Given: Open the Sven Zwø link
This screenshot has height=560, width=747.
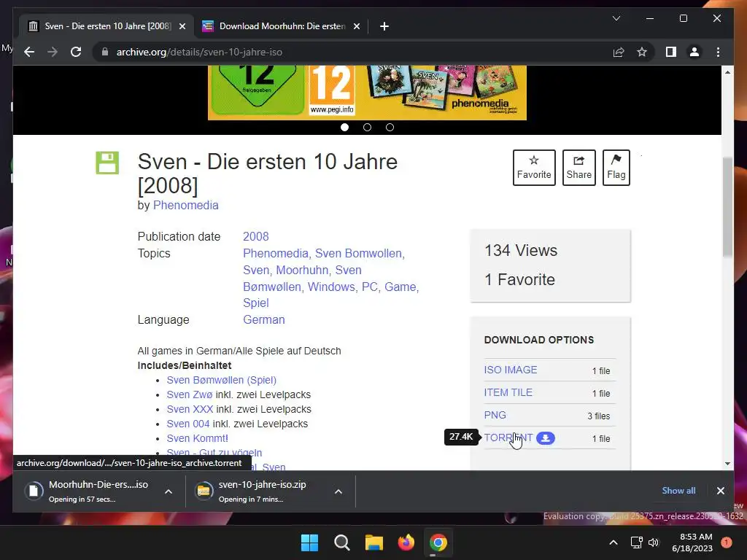Looking at the screenshot, I should pos(190,394).
